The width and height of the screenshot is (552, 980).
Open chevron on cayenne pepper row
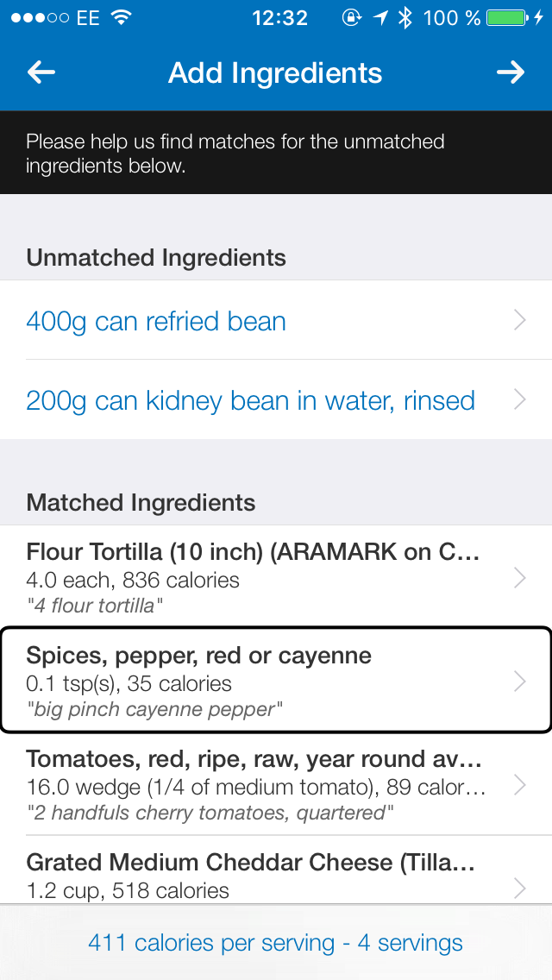[519, 682]
